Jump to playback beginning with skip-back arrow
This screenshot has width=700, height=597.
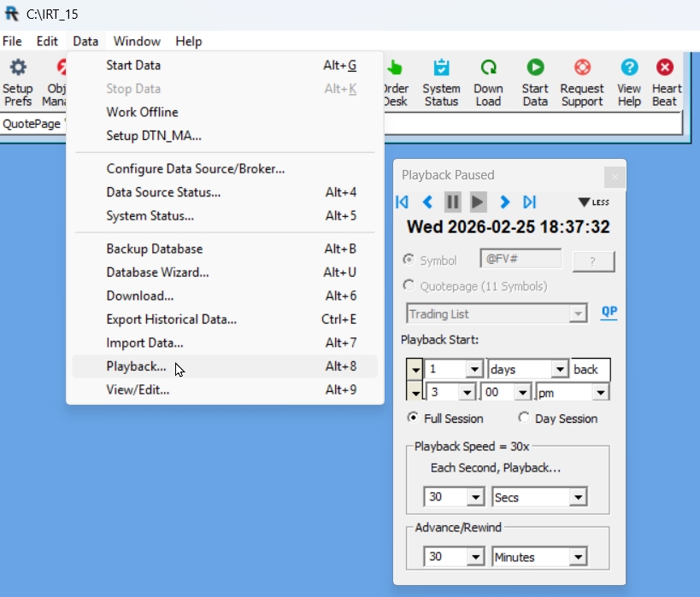pyautogui.click(x=403, y=202)
